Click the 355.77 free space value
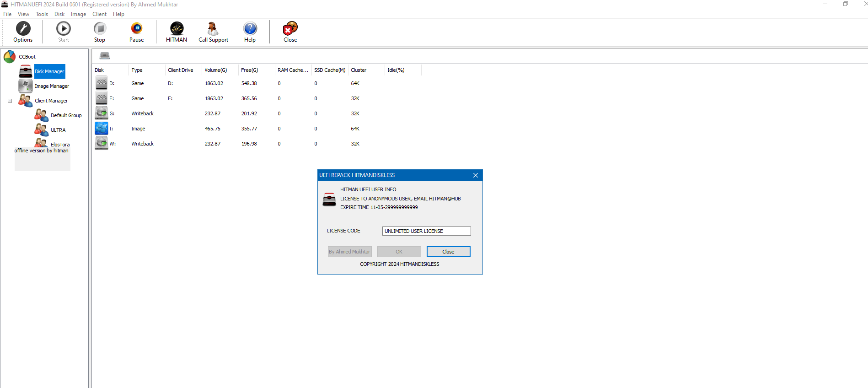 point(249,129)
